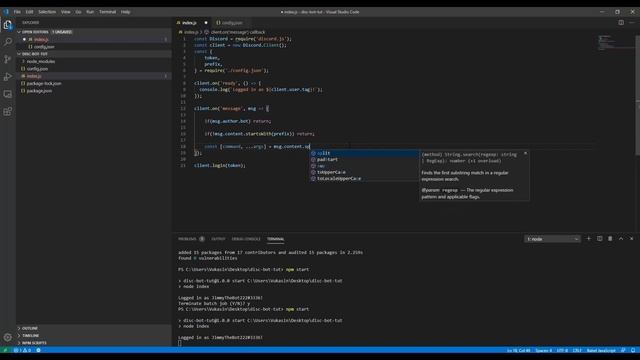
Task: Open the File menu
Action: [x=17, y=12]
